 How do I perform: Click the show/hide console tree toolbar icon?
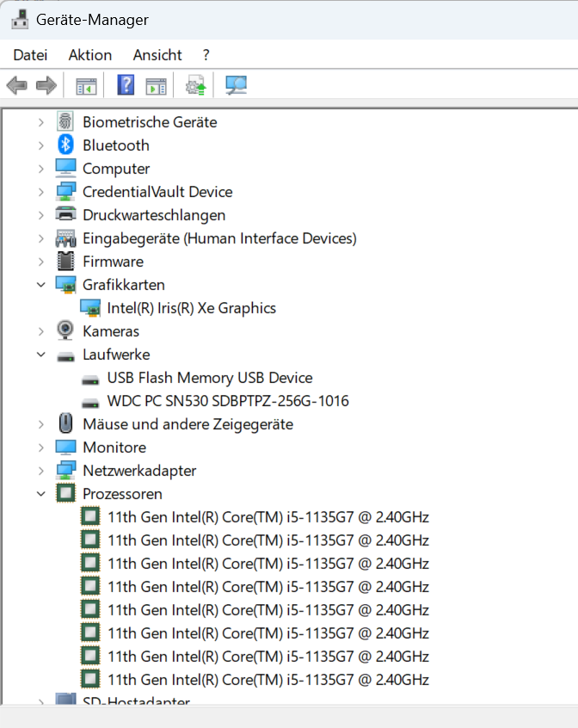coord(86,85)
